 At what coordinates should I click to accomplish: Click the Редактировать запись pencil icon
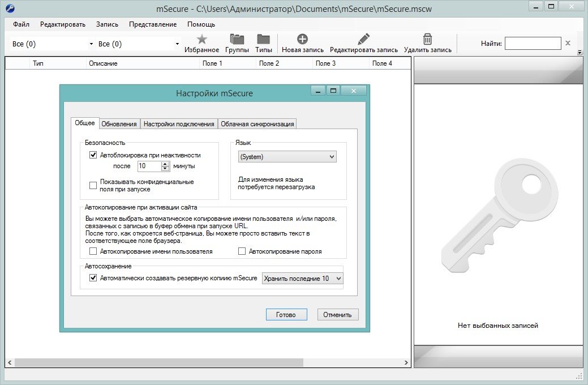tap(363, 39)
